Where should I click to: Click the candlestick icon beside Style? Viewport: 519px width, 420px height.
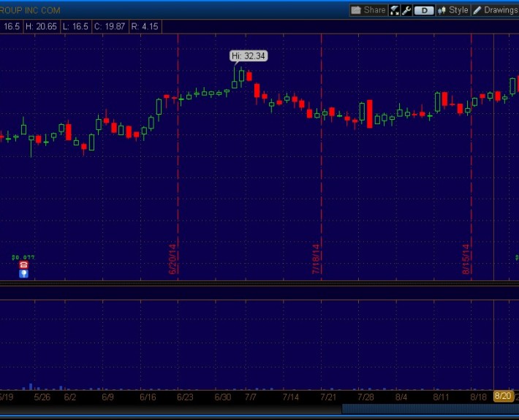click(x=442, y=10)
